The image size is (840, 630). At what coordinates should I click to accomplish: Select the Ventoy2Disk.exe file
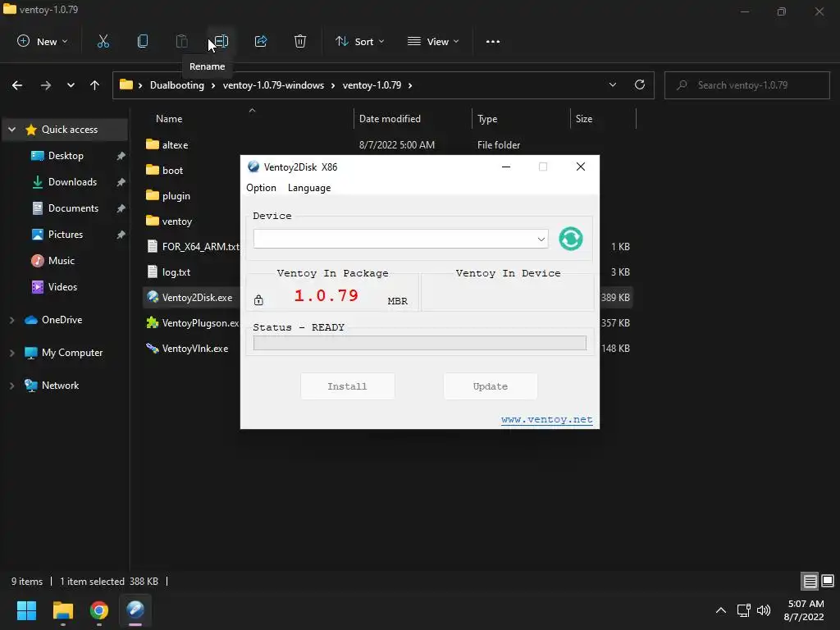189,298
